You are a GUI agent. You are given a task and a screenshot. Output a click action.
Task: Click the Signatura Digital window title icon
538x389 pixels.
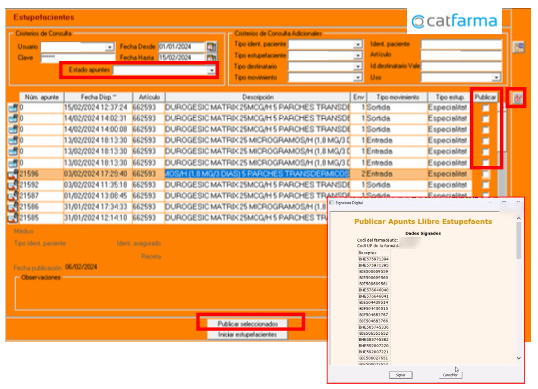(x=331, y=203)
